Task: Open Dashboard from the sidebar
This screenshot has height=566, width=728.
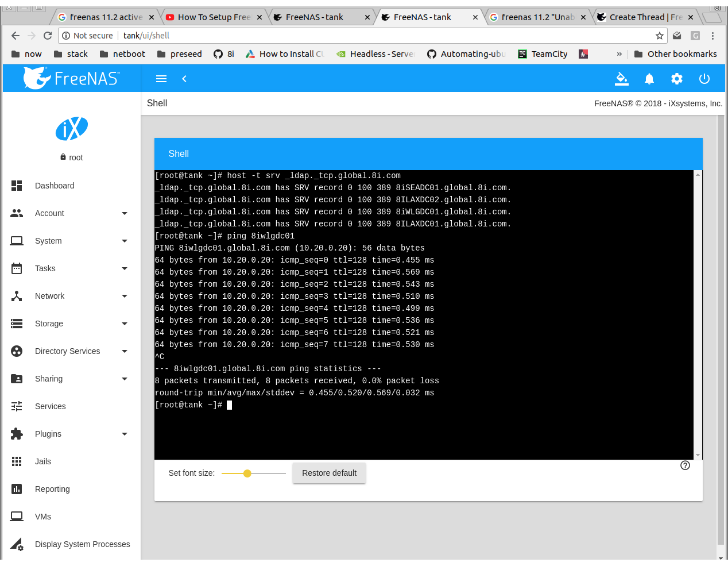Action: (55, 186)
